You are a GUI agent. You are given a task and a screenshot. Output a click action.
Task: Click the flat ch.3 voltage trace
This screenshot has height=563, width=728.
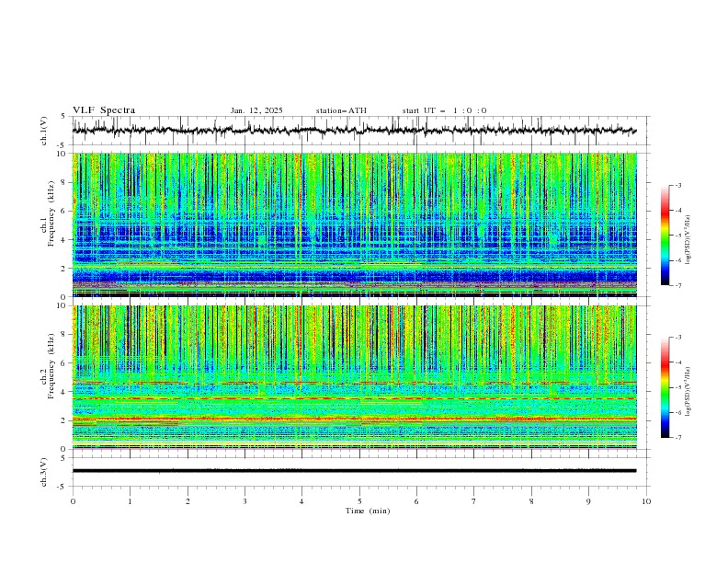click(x=354, y=471)
